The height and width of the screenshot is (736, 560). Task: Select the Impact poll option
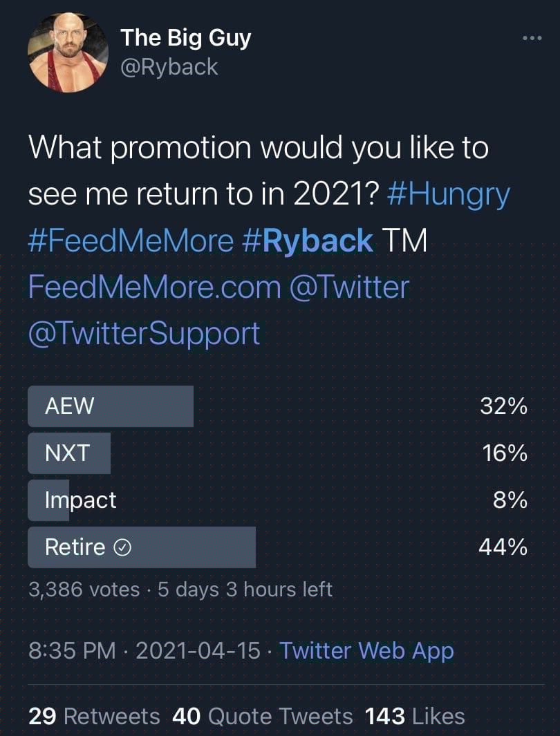(278, 500)
